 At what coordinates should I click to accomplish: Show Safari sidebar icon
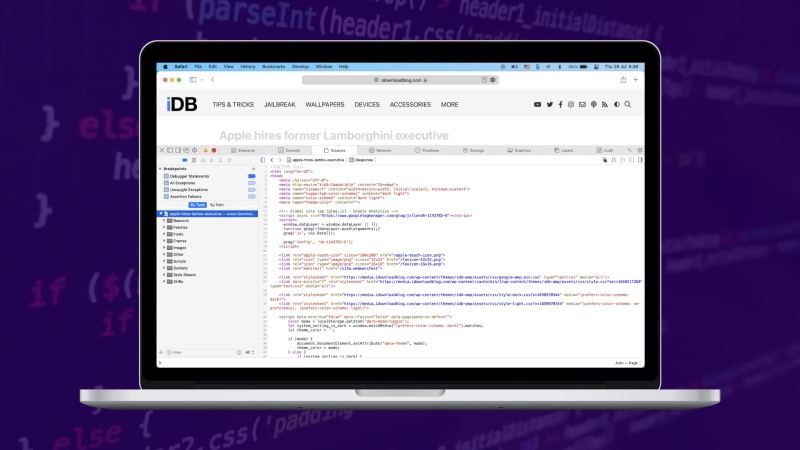pos(193,80)
